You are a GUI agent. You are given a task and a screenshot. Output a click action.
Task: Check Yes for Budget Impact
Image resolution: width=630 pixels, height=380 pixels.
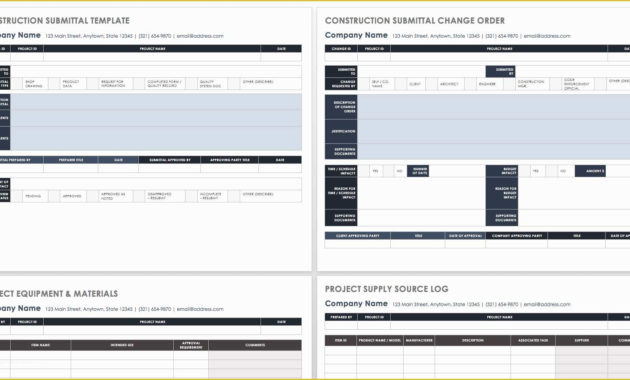(x=524, y=171)
